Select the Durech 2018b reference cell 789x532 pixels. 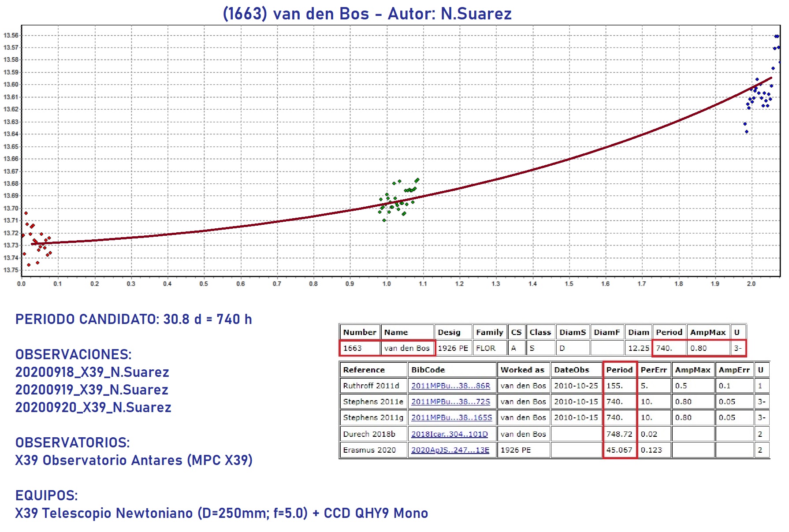coord(369,434)
